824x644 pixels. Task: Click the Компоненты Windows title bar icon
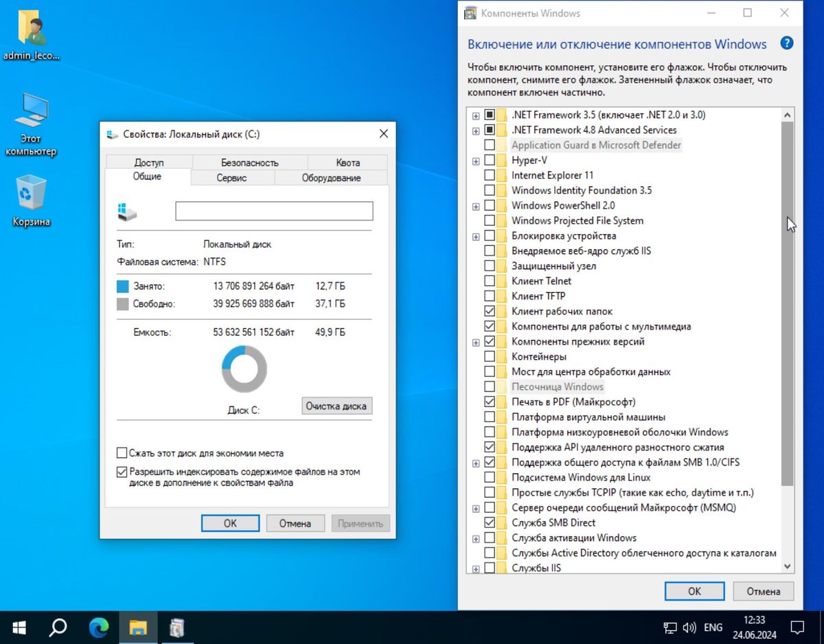[x=470, y=13]
